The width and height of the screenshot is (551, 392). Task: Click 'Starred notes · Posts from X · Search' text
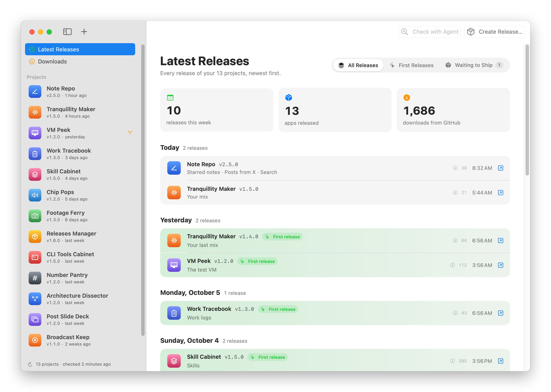pyautogui.click(x=232, y=172)
